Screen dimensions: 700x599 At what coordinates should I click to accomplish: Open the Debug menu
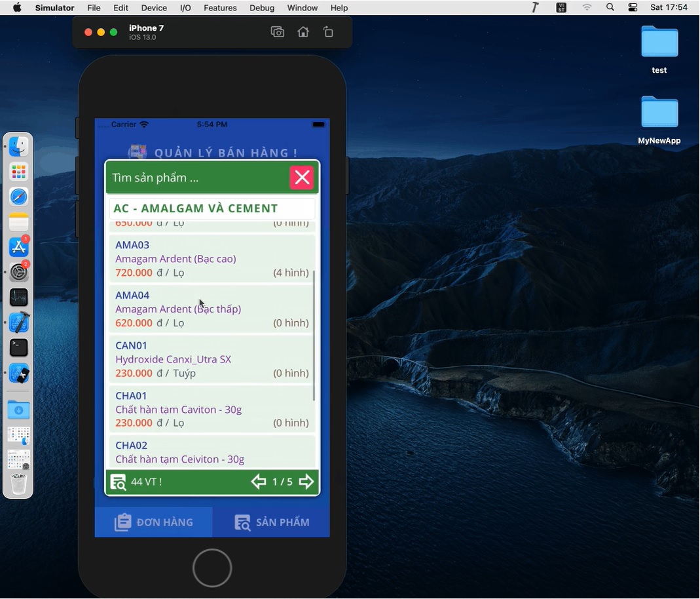click(262, 8)
